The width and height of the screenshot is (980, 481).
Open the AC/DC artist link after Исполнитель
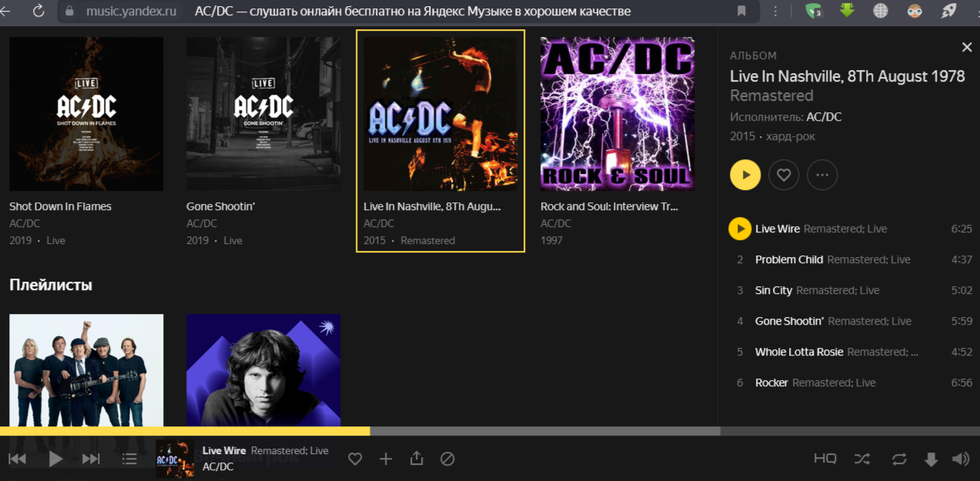click(x=824, y=117)
